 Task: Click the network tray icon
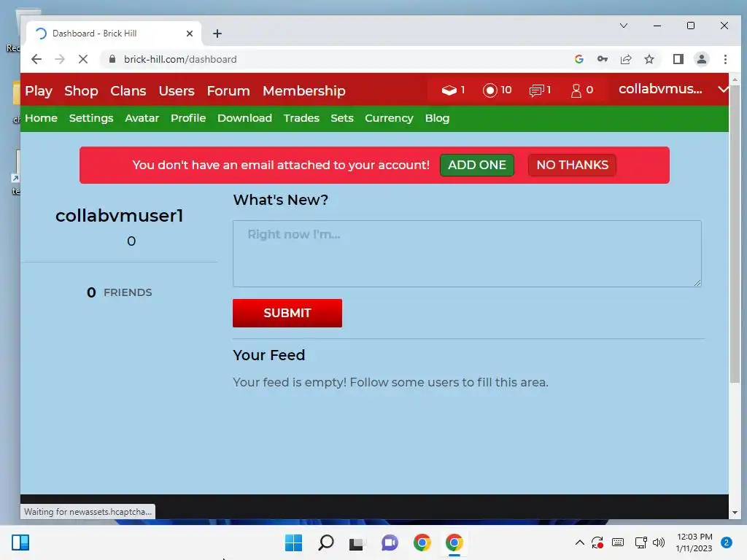pyautogui.click(x=640, y=542)
